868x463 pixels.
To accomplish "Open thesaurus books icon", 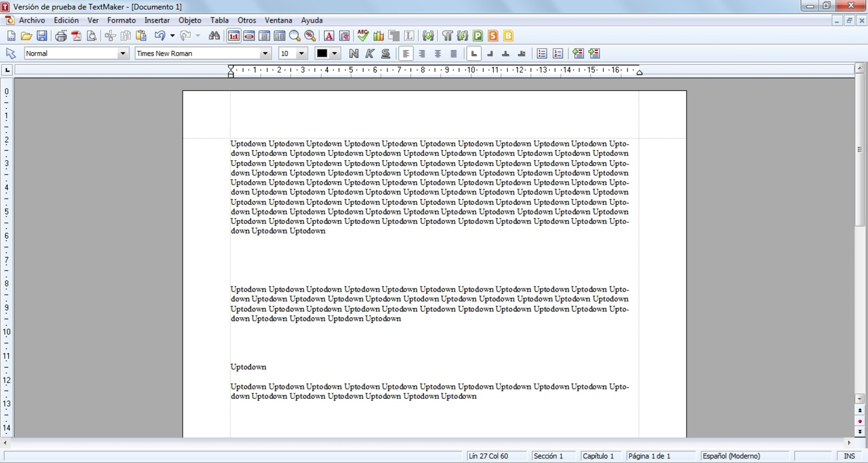I will (379, 36).
